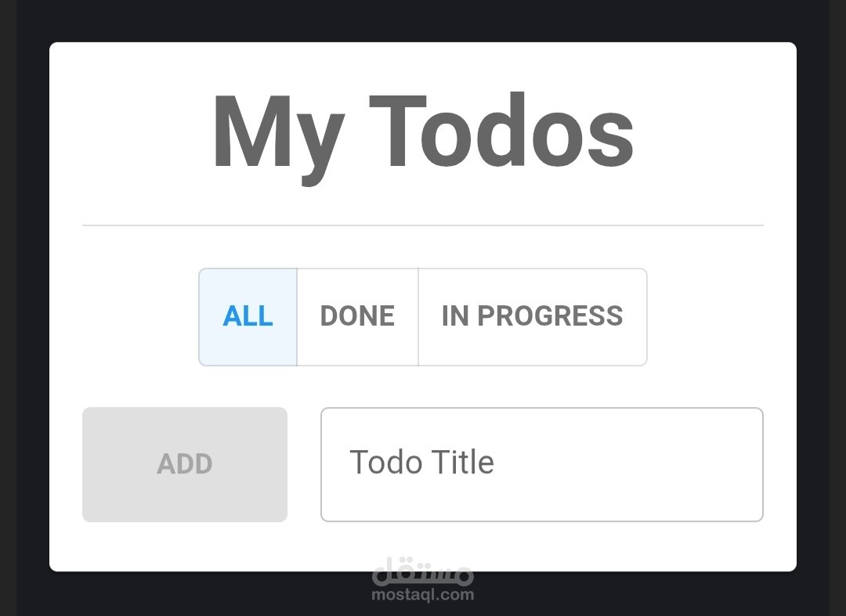
Task: Click empty space right of Todo Title text
Action: click(642, 464)
